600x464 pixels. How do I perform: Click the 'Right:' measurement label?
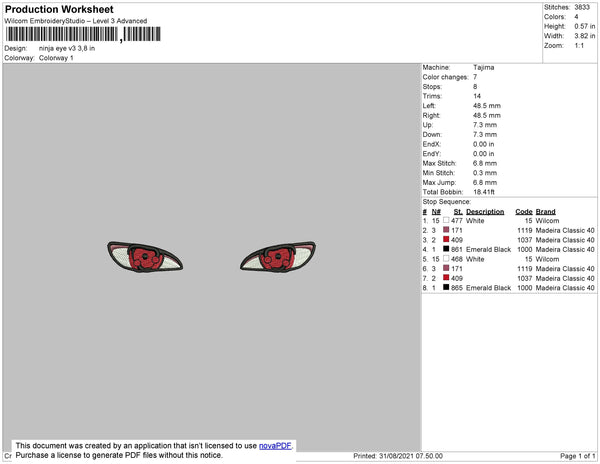431,115
